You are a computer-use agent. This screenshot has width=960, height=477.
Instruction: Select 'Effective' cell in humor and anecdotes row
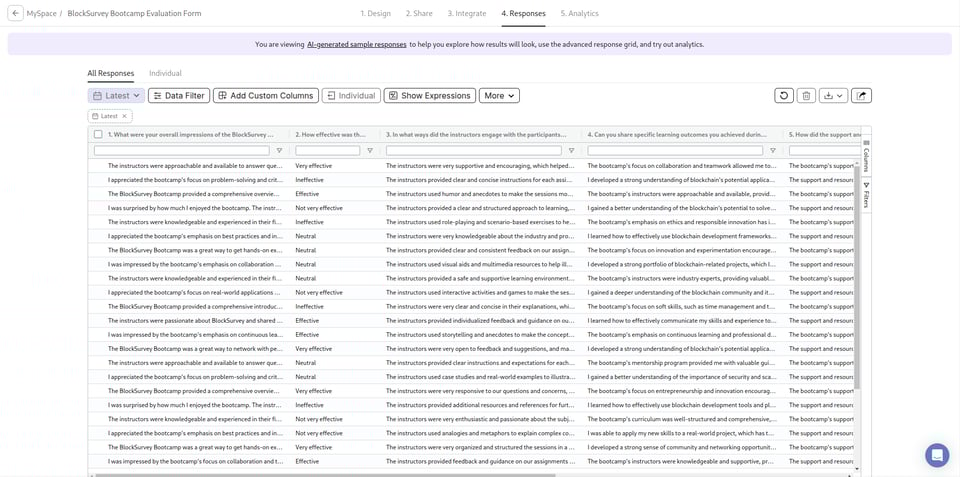click(x=336, y=194)
